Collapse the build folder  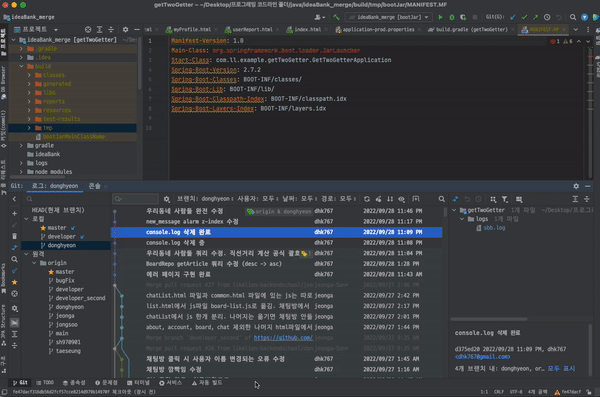click(x=21, y=66)
